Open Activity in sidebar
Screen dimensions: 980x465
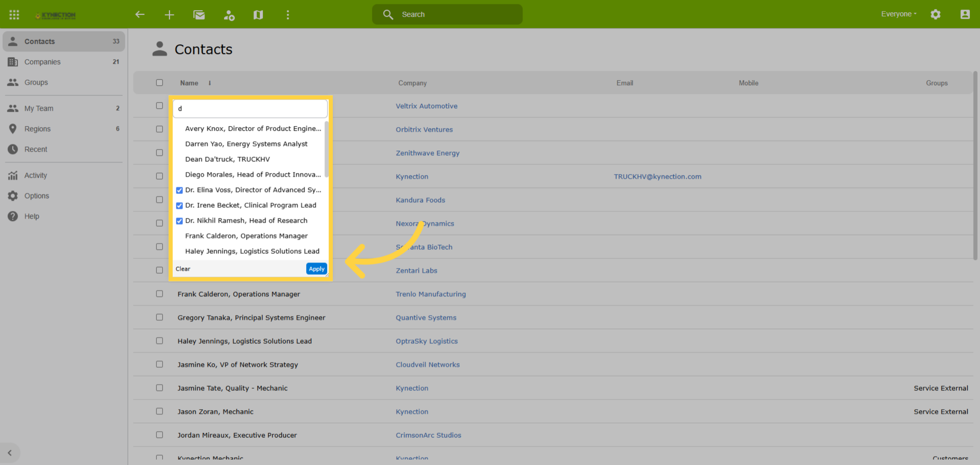coord(64,175)
